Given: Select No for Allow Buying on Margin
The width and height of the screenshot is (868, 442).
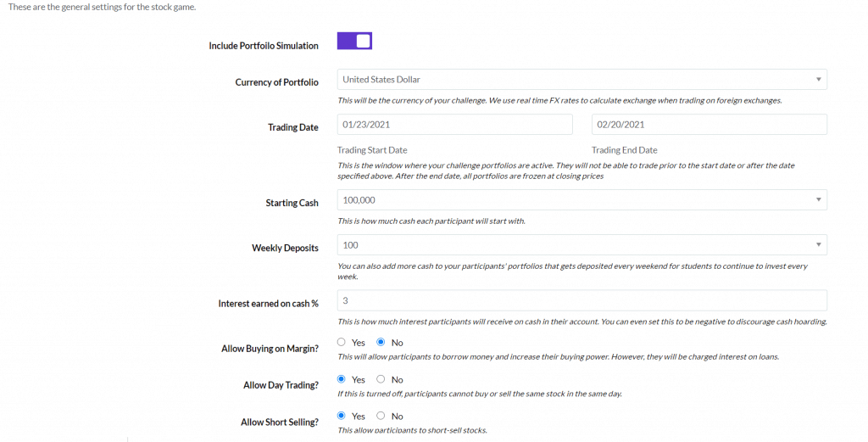Looking at the screenshot, I should (381, 342).
